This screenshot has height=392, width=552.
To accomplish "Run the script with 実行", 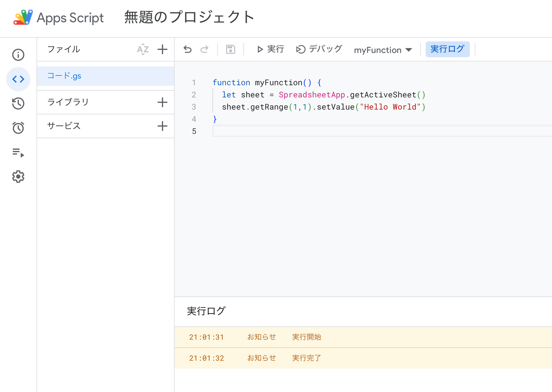I will point(270,49).
